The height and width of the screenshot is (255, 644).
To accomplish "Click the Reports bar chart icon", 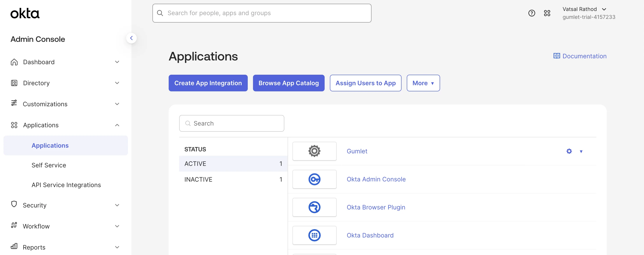I will 14,246.
